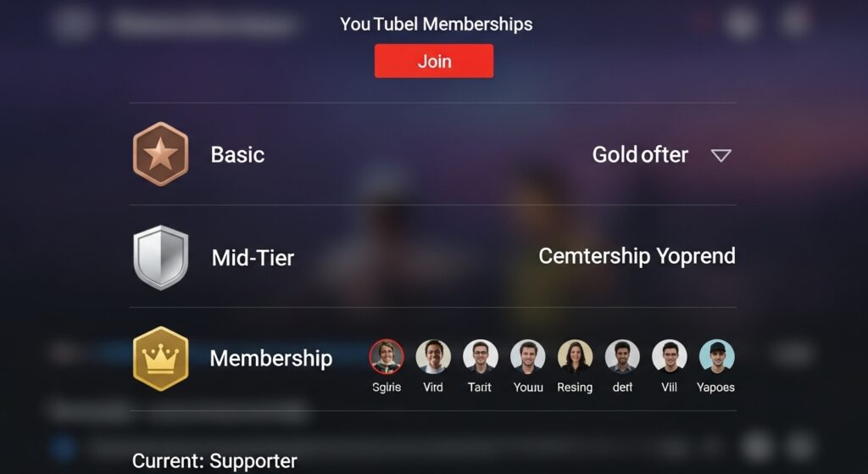
Task: Click the You Tubel Memberships heading
Action: 436,24
